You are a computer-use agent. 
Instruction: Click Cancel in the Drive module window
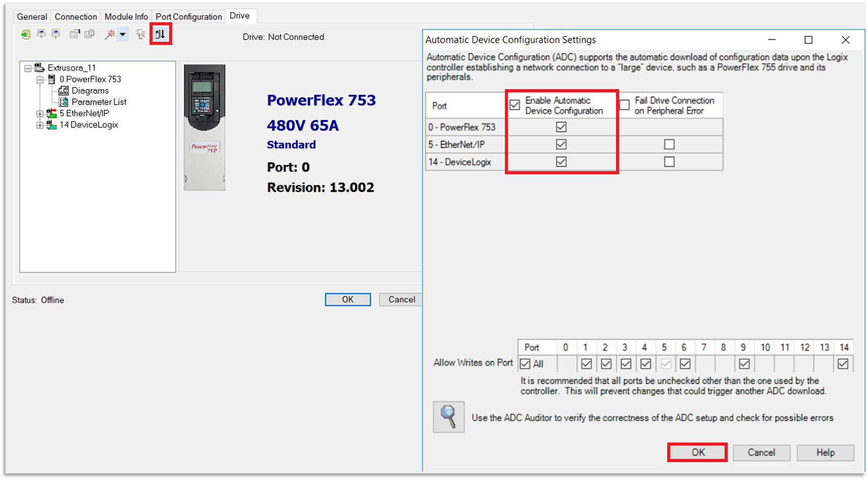coord(401,300)
